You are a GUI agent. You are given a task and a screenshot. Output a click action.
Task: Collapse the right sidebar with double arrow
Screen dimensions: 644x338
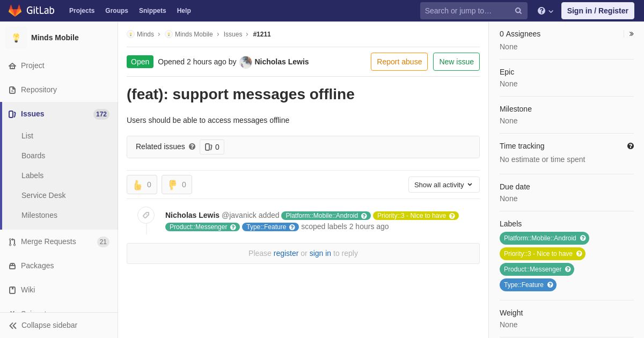[631, 34]
